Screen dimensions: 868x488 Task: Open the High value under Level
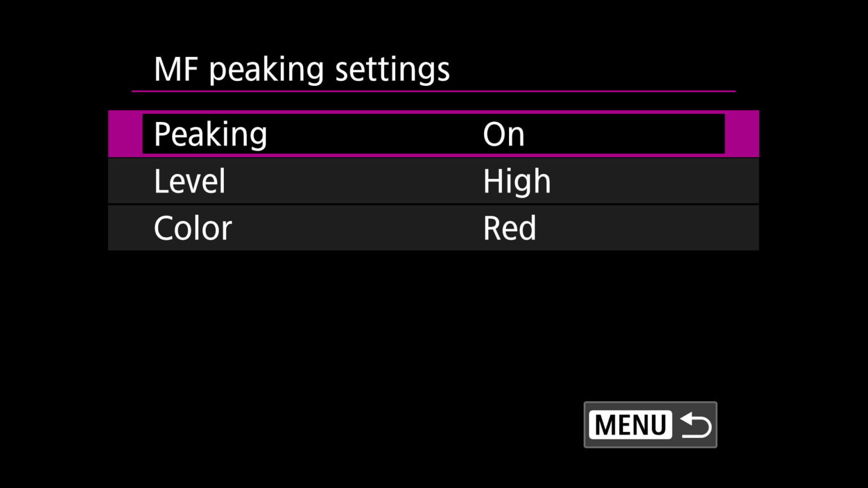click(517, 180)
